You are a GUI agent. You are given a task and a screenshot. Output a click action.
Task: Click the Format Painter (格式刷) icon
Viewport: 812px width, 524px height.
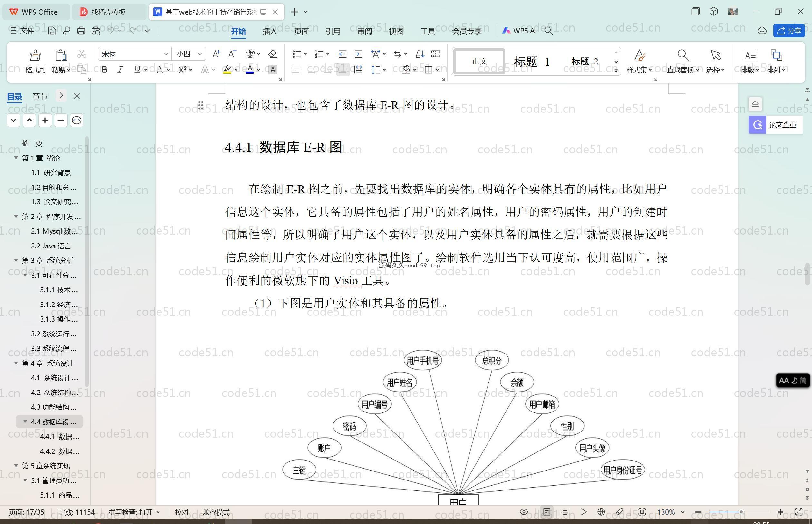[x=35, y=55]
